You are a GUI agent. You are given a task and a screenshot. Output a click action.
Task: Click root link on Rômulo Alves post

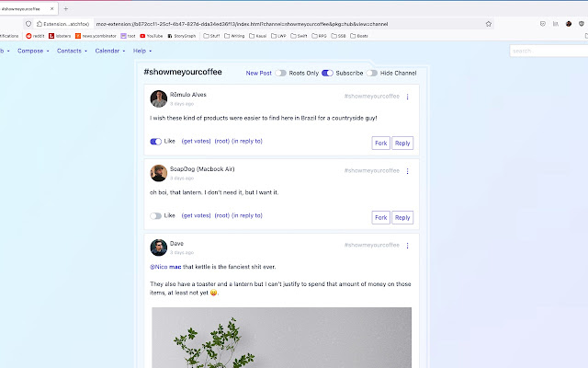pos(222,141)
